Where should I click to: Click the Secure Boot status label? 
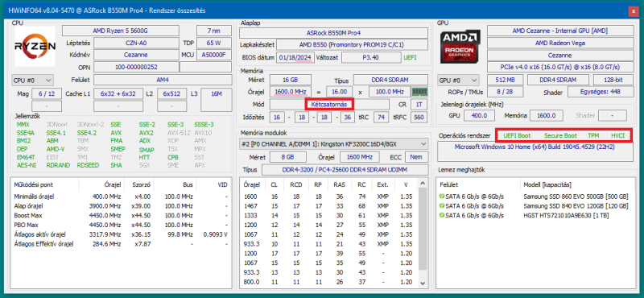click(560, 135)
